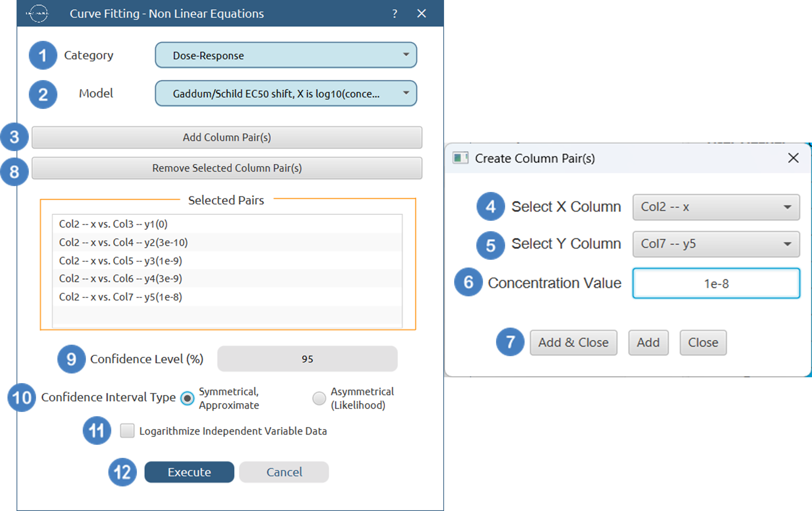Enable Logarithmize Independent Variable Data
812x511 pixels.
click(x=127, y=431)
